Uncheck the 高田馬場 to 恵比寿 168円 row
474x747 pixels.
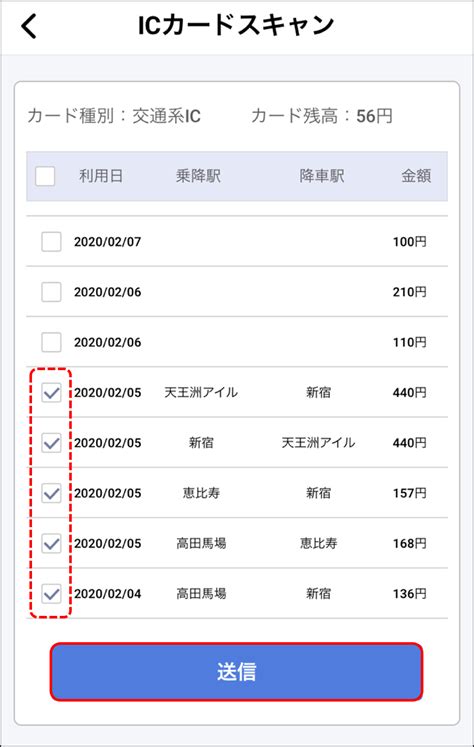[x=51, y=543]
